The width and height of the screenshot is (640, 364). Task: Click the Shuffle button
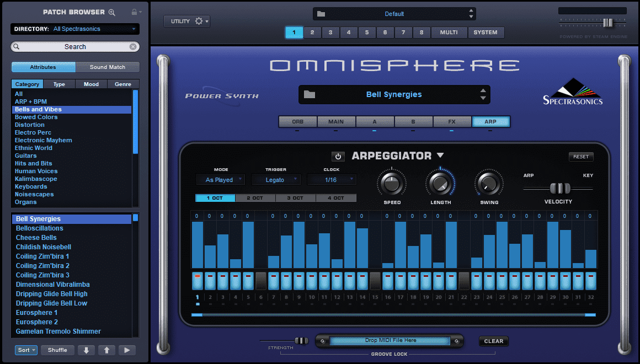point(57,350)
